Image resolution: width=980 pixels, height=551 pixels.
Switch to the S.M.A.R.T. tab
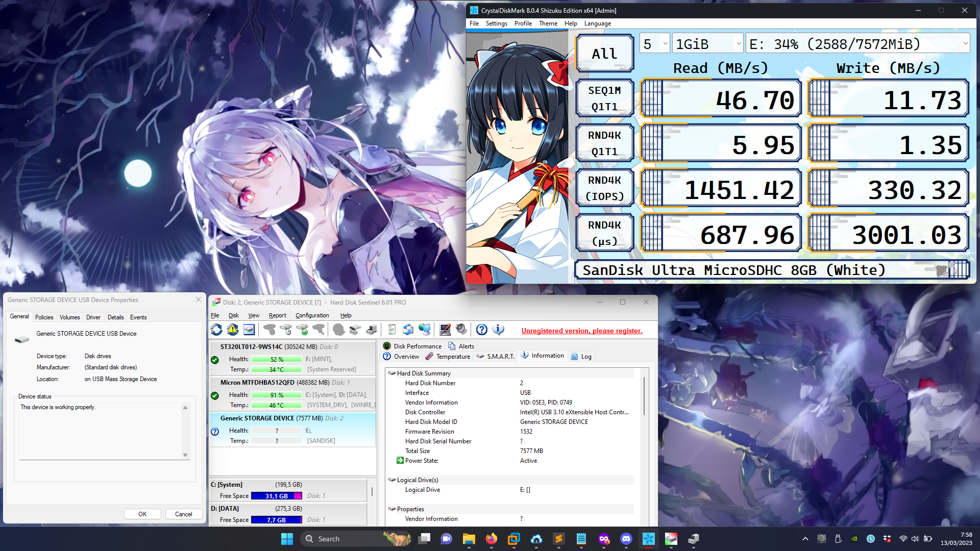click(x=495, y=357)
